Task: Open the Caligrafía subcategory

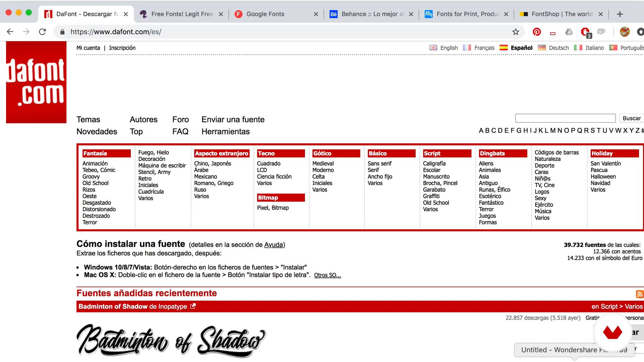Action: (434, 163)
